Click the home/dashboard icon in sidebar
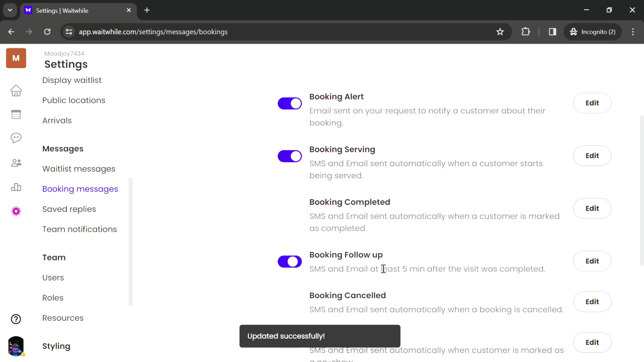644x362 pixels. coord(16,91)
